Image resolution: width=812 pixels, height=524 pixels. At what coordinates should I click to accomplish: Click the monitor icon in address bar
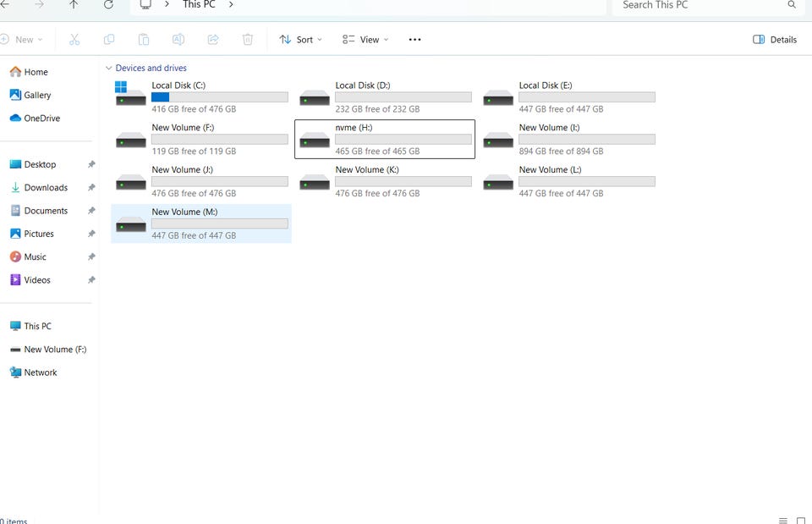[145, 5]
